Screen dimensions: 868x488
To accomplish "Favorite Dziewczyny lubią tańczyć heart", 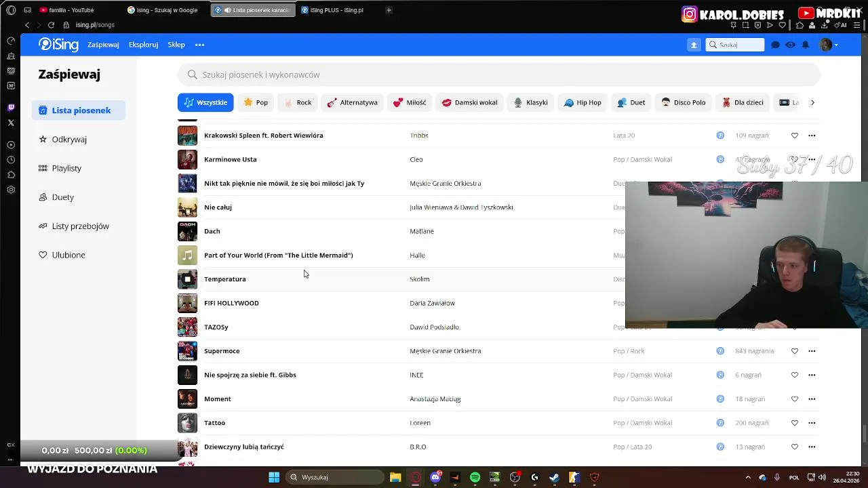I will point(795,447).
